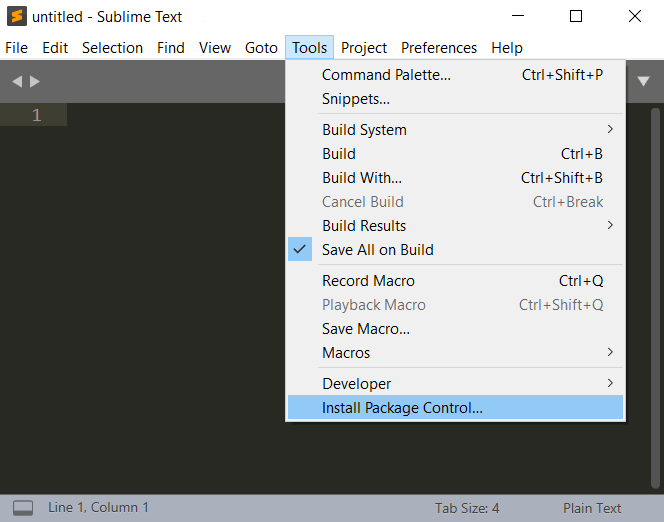Expand the Build System submenu
The image size is (664, 522).
[455, 130]
